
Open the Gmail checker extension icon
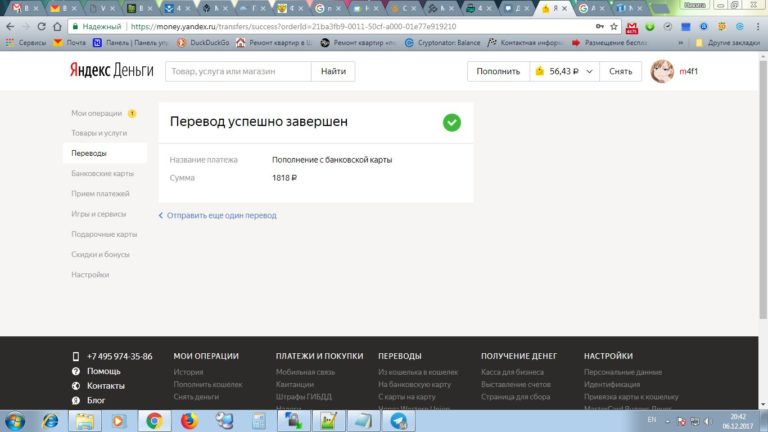click(x=632, y=27)
